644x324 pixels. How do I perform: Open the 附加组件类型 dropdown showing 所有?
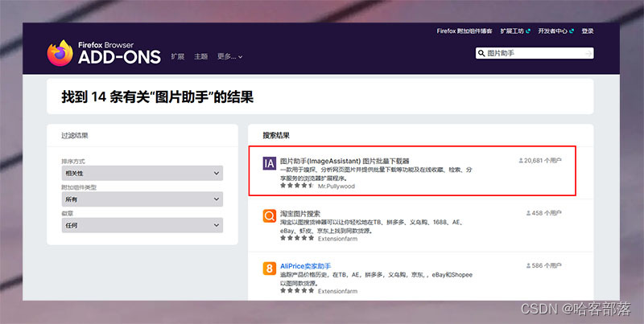[142, 199]
